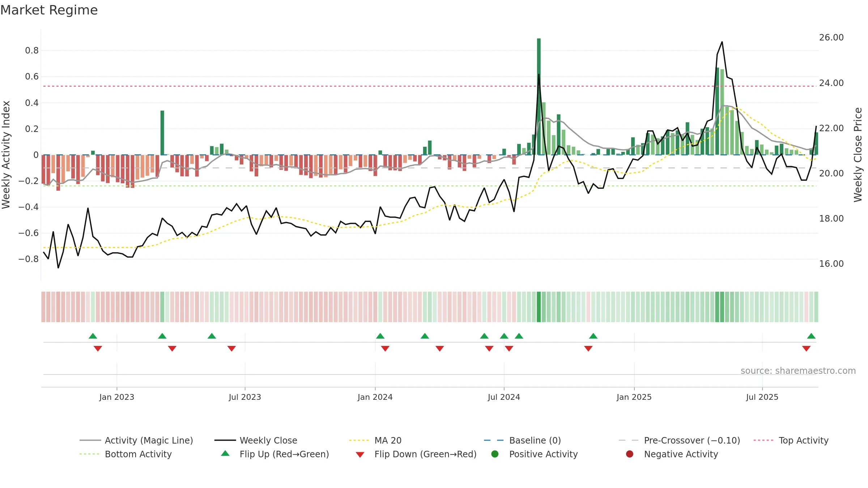Toggle the Activity (Magic Line) legend entry
This screenshot has width=868, height=488.
[x=136, y=440]
